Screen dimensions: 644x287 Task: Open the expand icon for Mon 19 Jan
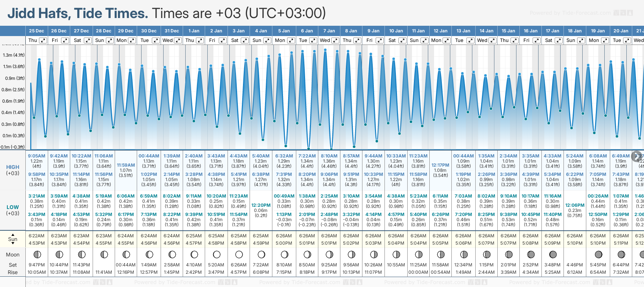pyautogui.click(x=605, y=40)
